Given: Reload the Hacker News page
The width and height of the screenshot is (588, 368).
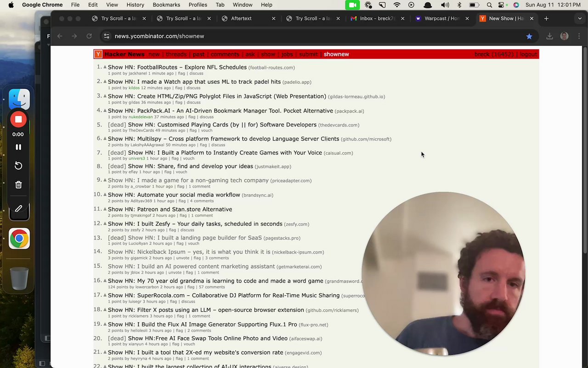Looking at the screenshot, I should pyautogui.click(x=89, y=36).
